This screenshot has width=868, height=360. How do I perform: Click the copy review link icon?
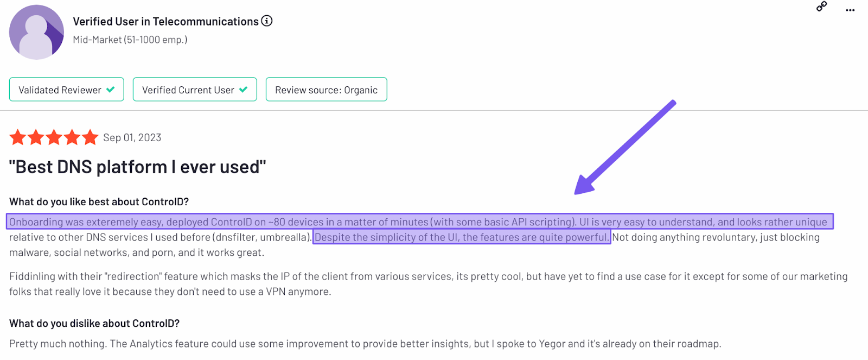(x=822, y=7)
